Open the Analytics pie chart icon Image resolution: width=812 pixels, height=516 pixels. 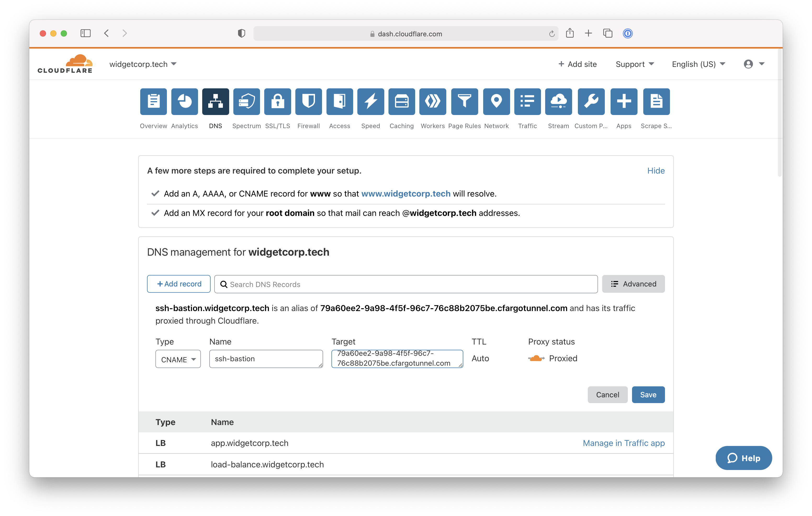pos(184,101)
